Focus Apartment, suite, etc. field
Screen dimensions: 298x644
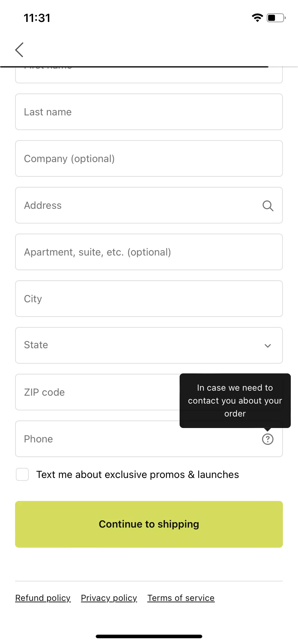pos(149,252)
